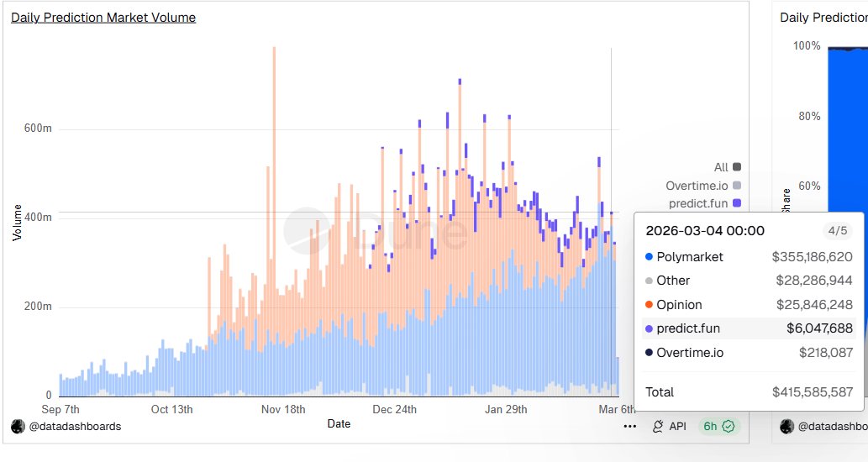Open the @datadashboards profile link
This screenshot has height=462, width=868.
pyautogui.click(x=76, y=426)
